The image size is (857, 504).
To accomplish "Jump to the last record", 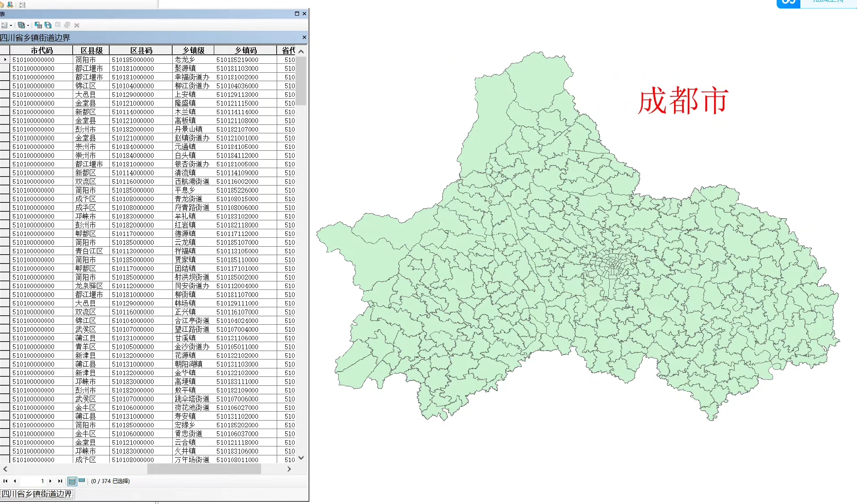I will pyautogui.click(x=60, y=481).
